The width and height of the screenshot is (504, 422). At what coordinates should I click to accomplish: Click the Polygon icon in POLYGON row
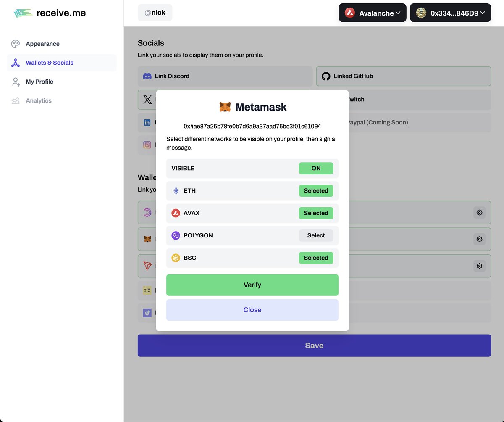176,235
